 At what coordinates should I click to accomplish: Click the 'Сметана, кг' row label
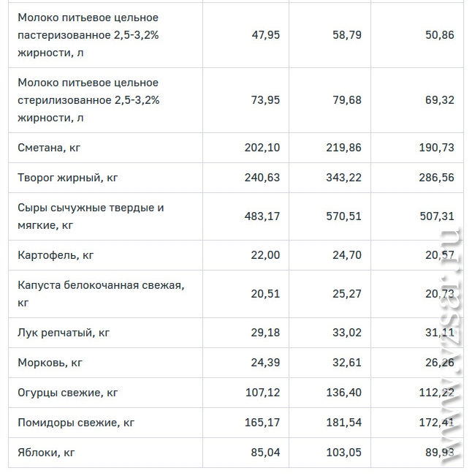[49, 148]
